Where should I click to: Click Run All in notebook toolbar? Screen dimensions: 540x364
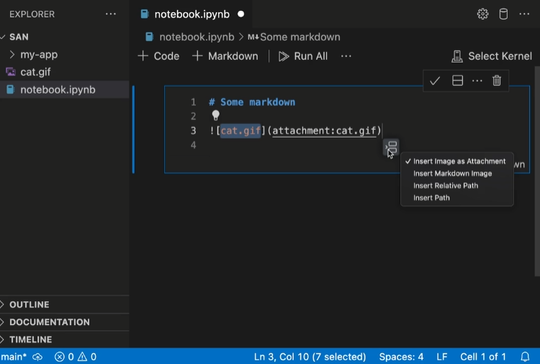tap(303, 56)
